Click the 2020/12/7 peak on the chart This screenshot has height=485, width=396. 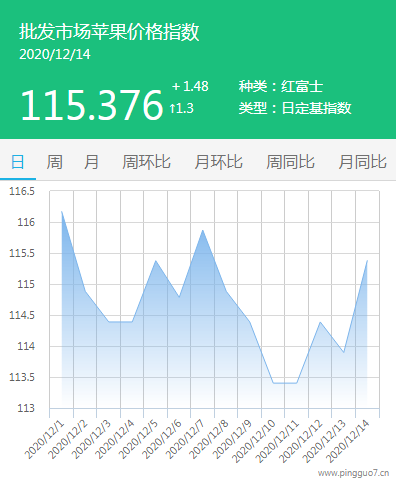203,230
